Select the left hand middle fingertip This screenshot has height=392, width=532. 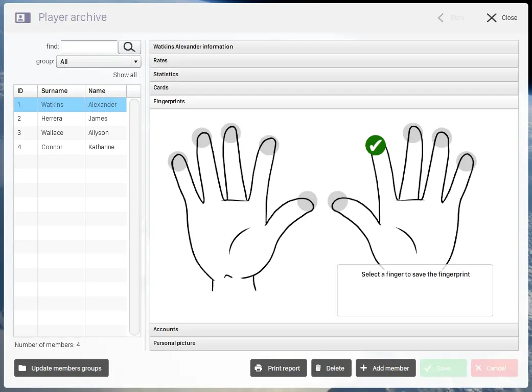230,133
